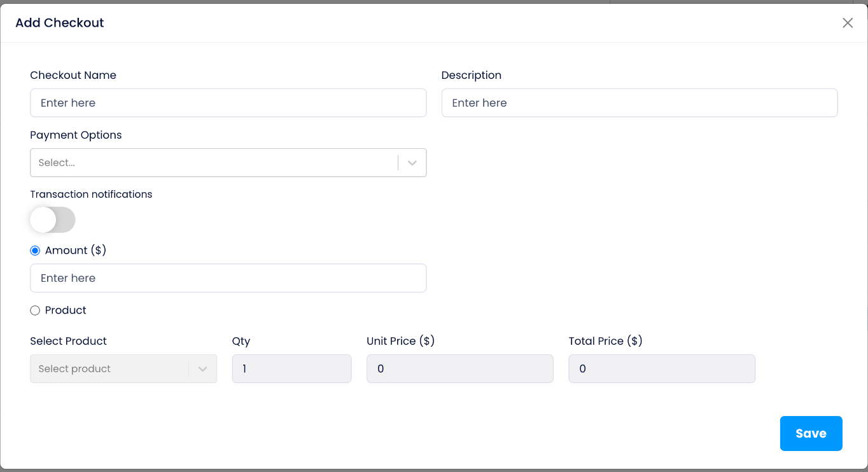Close the Add Checkout dialog

tap(848, 23)
